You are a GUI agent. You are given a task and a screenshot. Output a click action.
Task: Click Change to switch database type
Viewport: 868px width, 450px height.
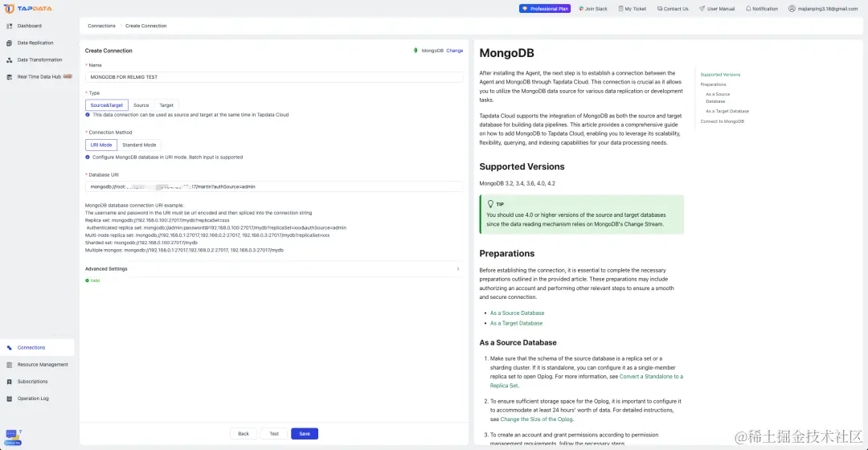pyautogui.click(x=454, y=51)
